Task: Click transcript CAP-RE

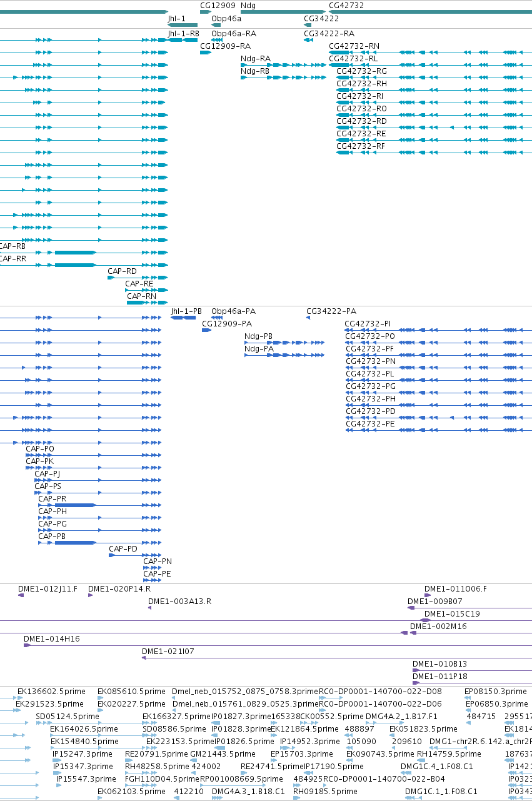Action: [x=139, y=283]
